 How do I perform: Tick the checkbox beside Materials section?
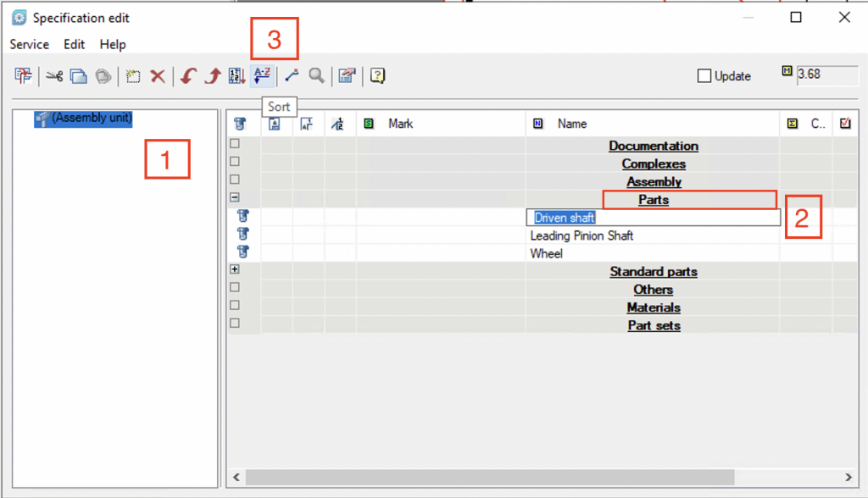pyautogui.click(x=235, y=307)
